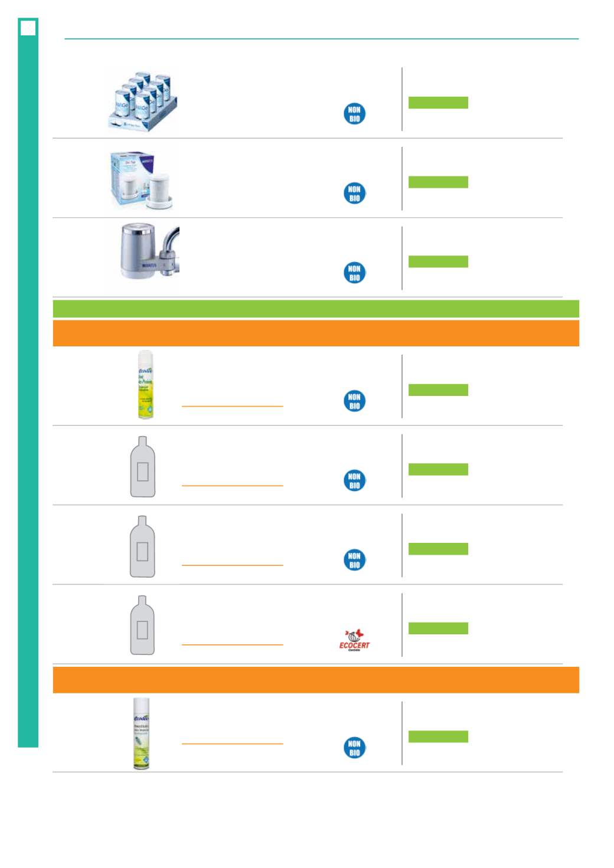Click the NON BIO badge beside the filter cartridge pack

coord(354,114)
